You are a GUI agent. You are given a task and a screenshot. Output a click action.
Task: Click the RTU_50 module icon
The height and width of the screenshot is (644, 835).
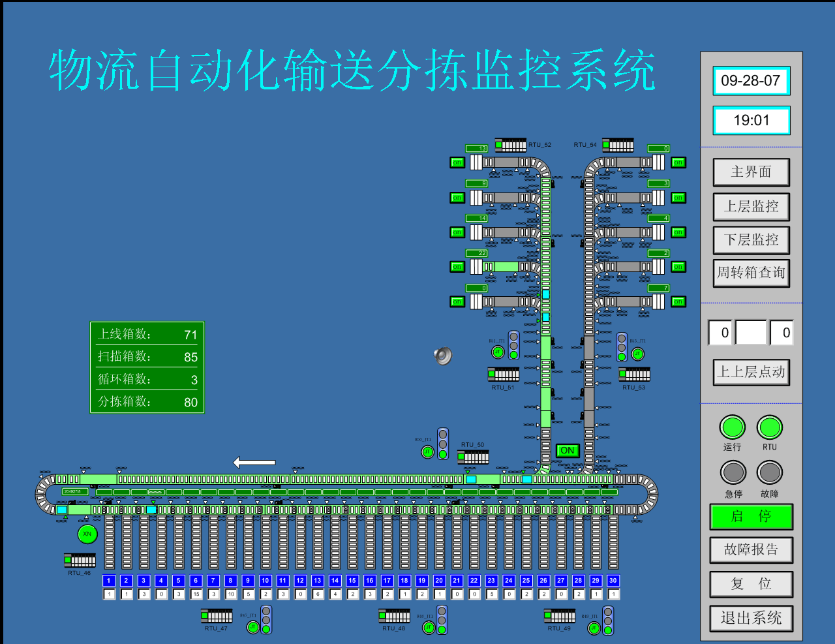pyautogui.click(x=472, y=457)
